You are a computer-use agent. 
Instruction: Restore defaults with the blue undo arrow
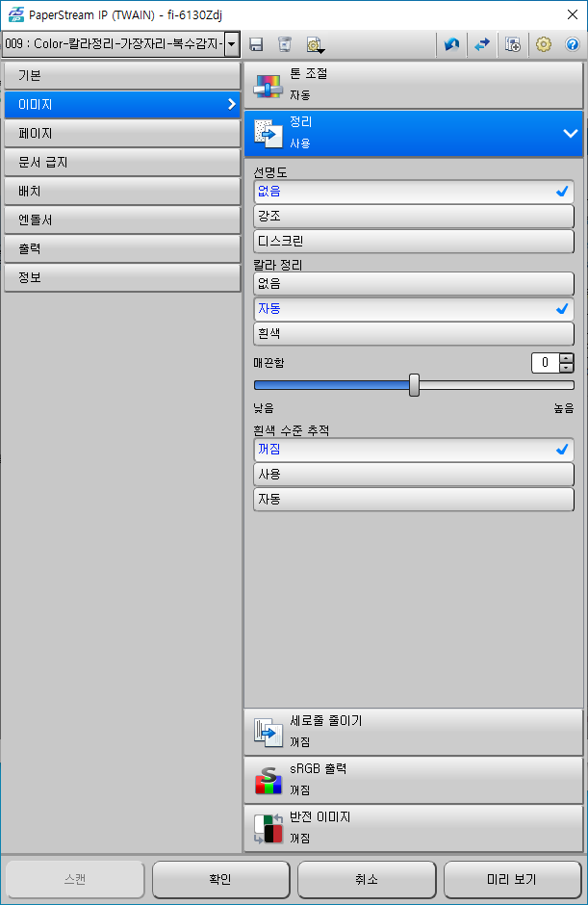click(x=451, y=44)
